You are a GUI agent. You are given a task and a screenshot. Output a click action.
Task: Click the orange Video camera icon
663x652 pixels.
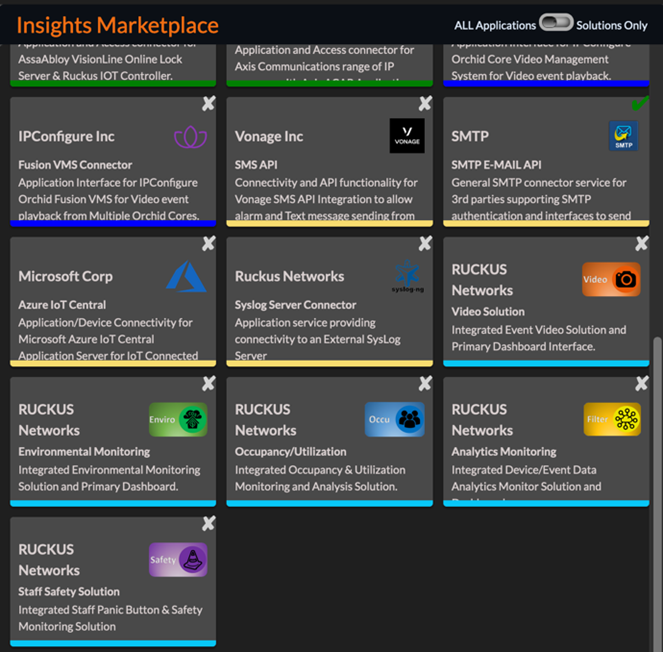pos(611,279)
